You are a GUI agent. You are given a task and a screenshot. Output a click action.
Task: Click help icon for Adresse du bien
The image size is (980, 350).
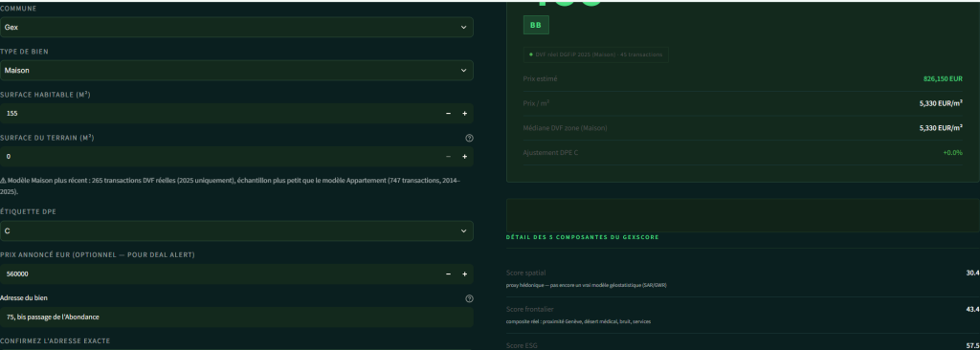[469, 298]
